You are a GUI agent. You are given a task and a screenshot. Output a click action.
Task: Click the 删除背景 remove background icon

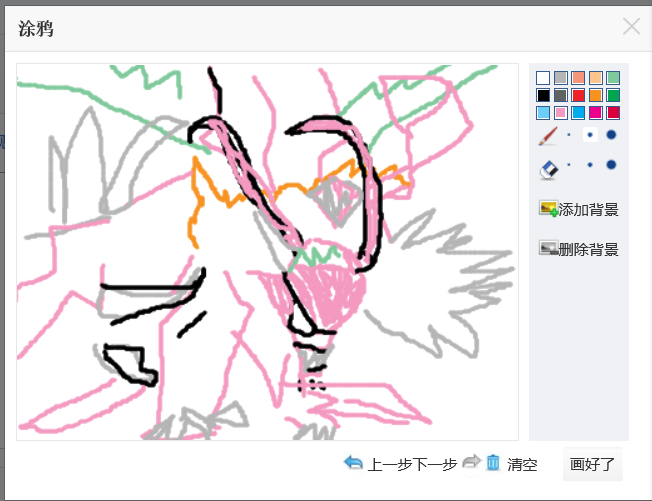pos(548,248)
